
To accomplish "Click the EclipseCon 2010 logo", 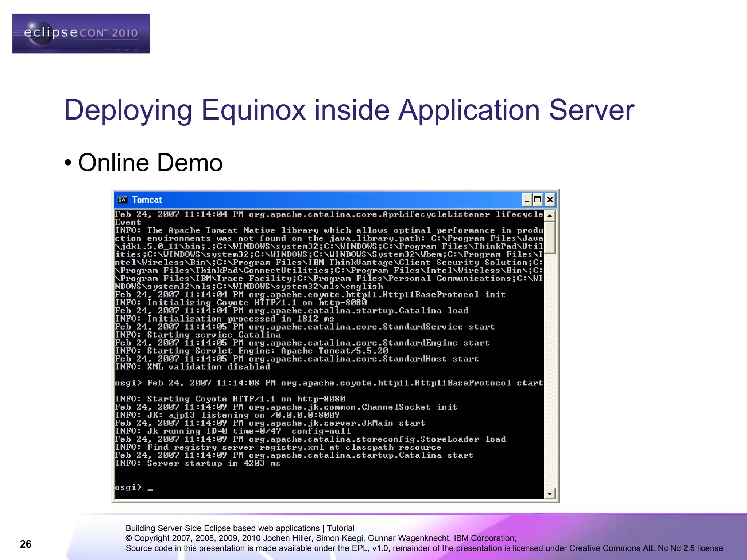I will tap(81, 34).
